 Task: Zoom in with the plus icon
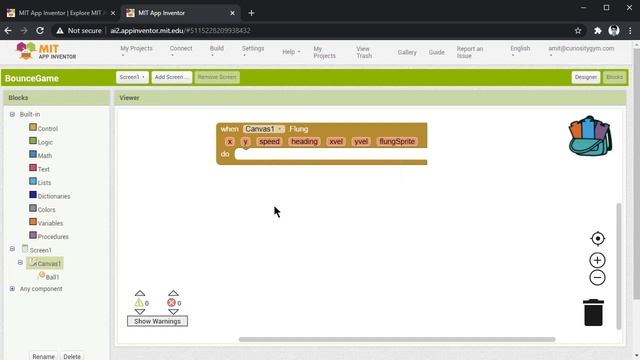click(597, 260)
